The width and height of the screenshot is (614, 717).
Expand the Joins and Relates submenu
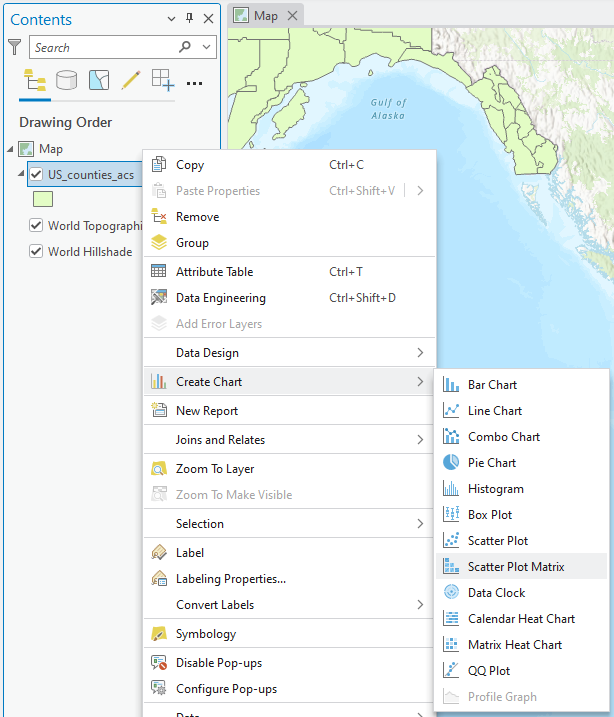(290, 440)
